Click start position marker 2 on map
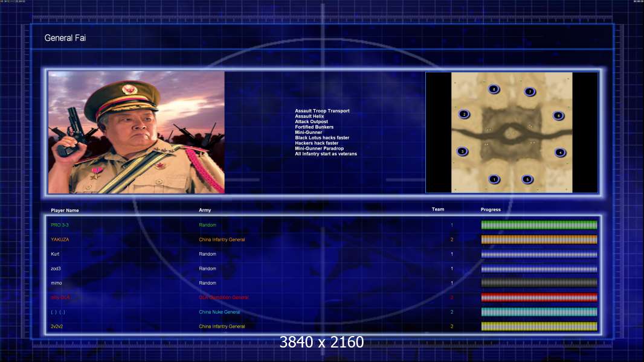The height and width of the screenshot is (362, 644). (464, 115)
